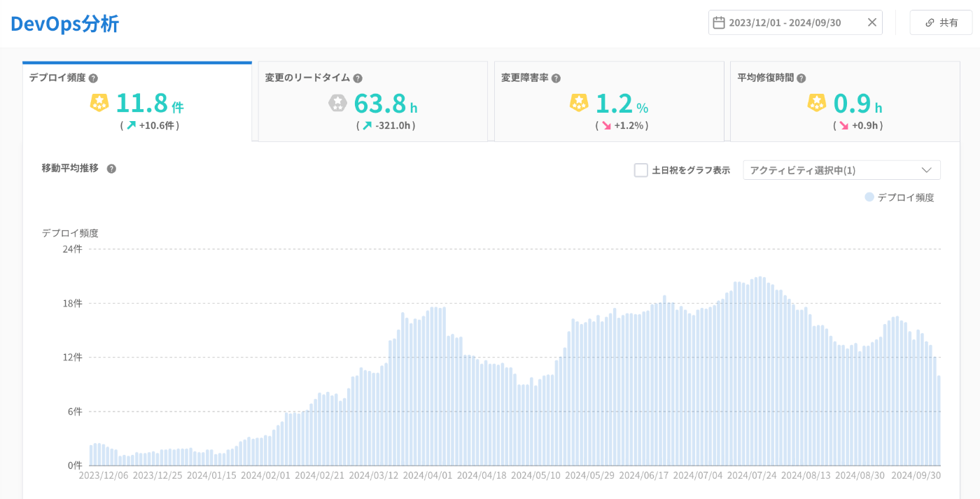Screen dimensions: 980x499
Task: Open help icon next to 平均修復時間
Action: pos(801,78)
